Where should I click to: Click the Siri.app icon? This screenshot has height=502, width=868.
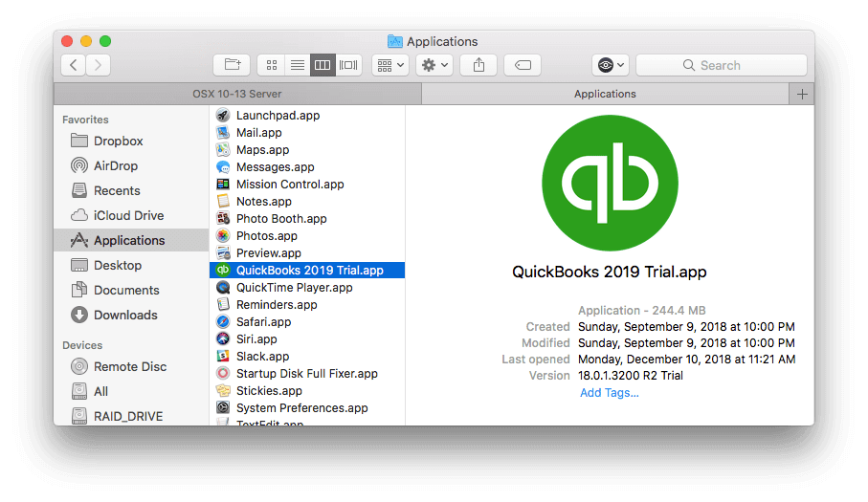coord(223,338)
